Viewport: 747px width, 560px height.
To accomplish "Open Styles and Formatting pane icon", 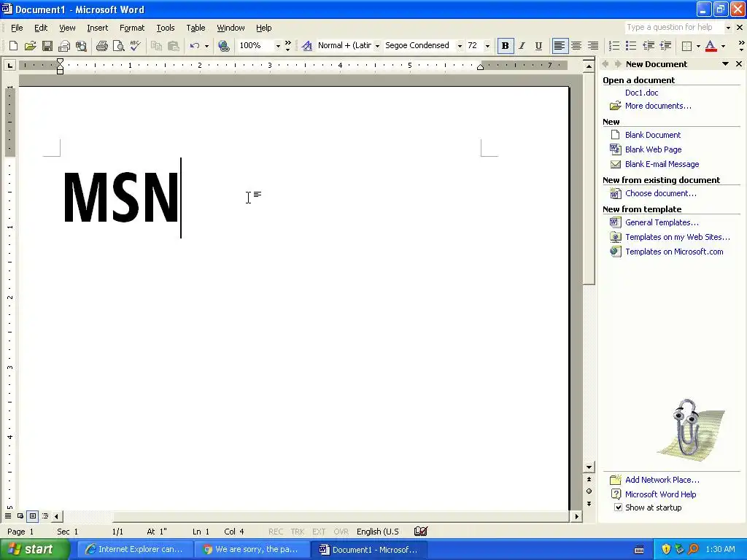I will [x=307, y=46].
